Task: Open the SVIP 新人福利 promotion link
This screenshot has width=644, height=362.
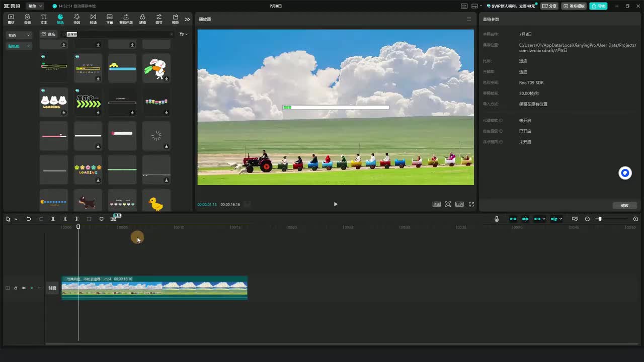Action: pos(512,6)
